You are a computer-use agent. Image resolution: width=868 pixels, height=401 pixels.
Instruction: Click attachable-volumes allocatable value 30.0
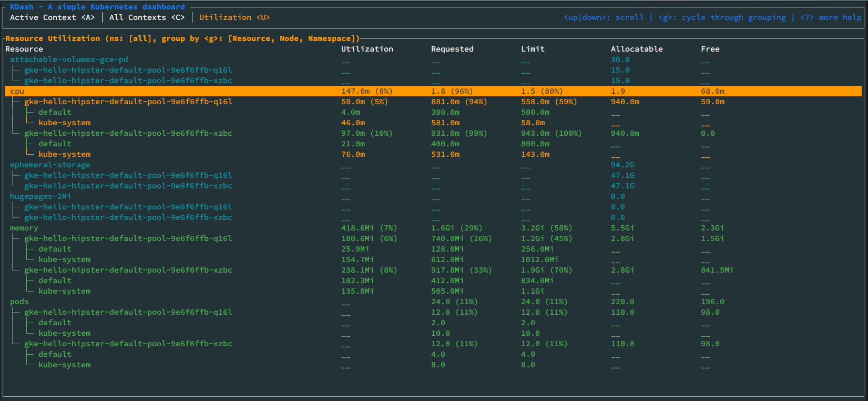click(620, 59)
